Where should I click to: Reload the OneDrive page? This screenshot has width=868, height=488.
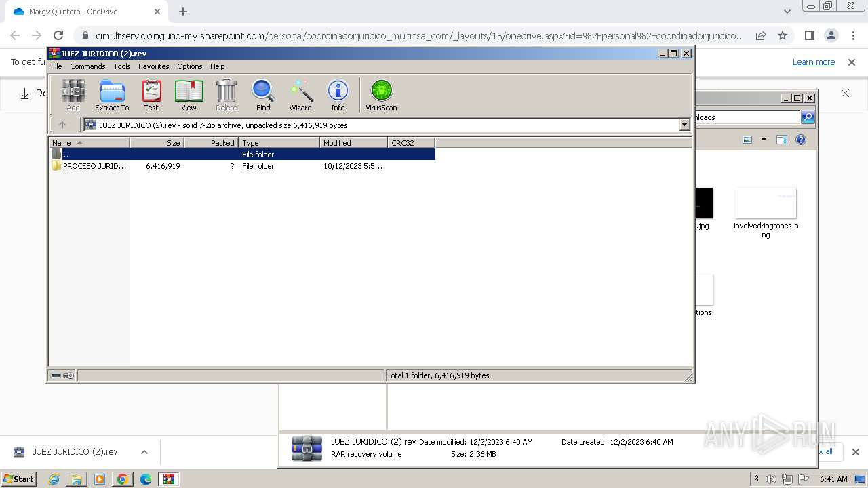coord(58,35)
